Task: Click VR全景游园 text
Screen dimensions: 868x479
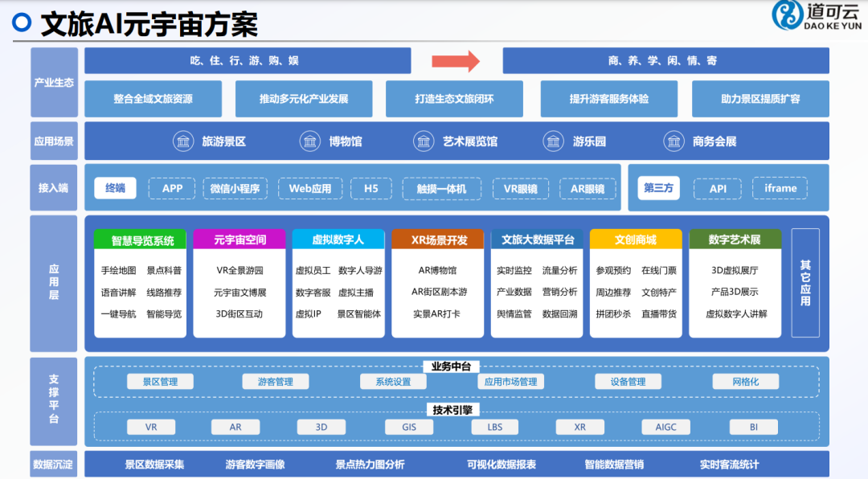Action: point(240,270)
